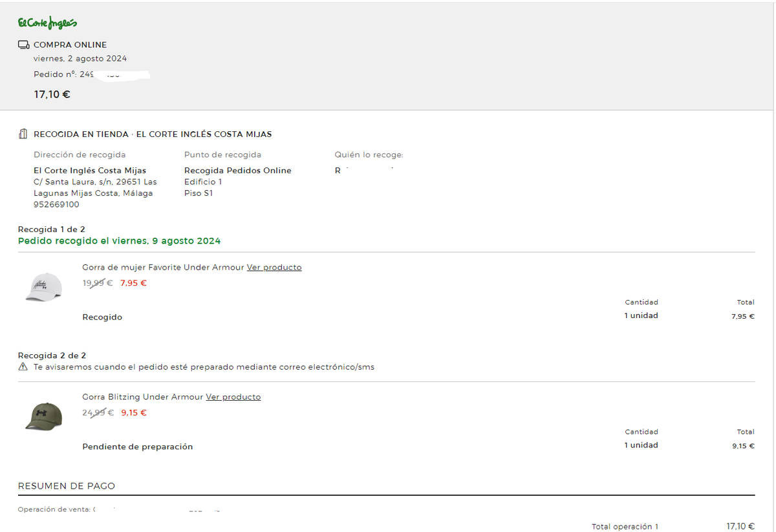Click the order total 17,10 € in header
Screen dimensions: 776x532
click(52, 94)
